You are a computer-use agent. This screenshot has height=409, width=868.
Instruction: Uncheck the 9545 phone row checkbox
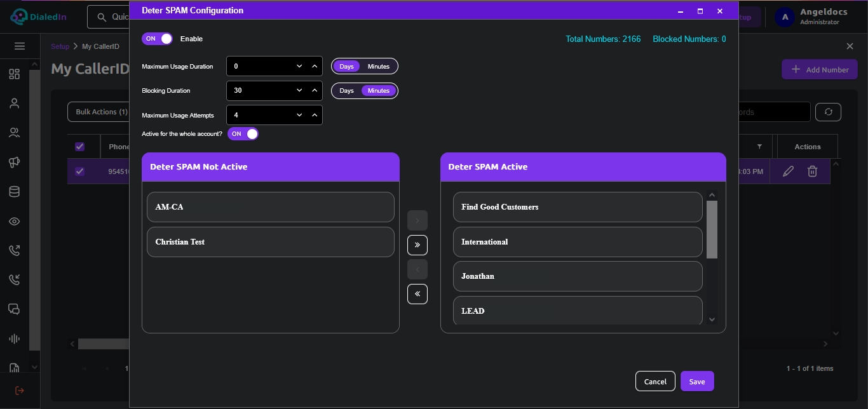click(80, 171)
